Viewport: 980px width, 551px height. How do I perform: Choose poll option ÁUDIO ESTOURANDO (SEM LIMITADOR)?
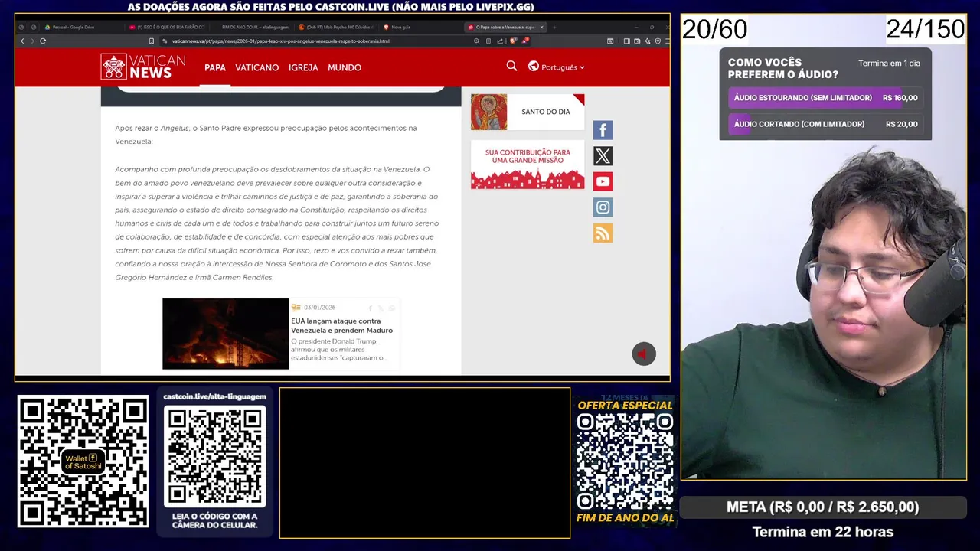(x=825, y=98)
